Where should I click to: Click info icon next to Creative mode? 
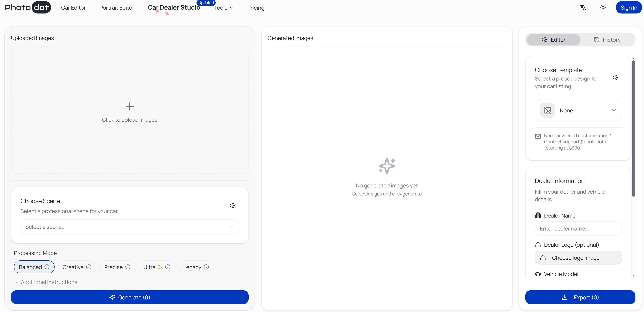point(89,267)
